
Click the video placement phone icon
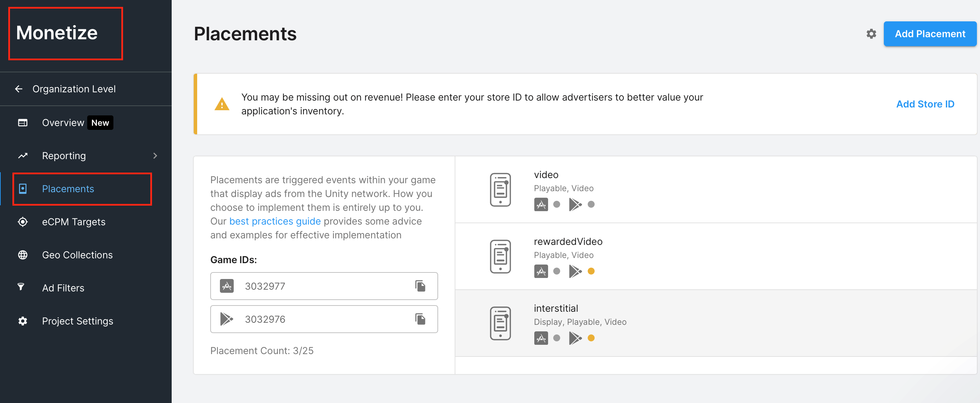tap(500, 190)
